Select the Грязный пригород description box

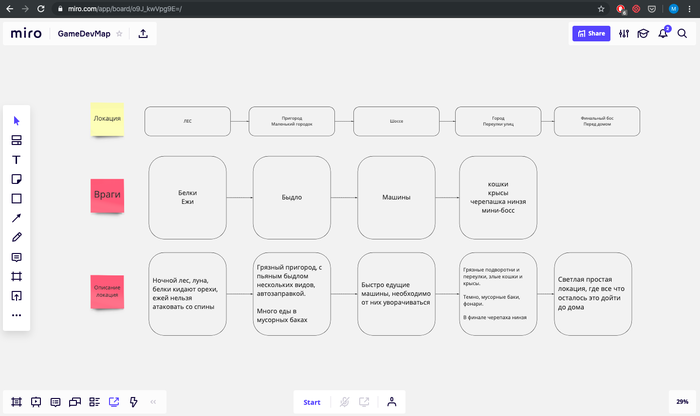click(x=292, y=294)
